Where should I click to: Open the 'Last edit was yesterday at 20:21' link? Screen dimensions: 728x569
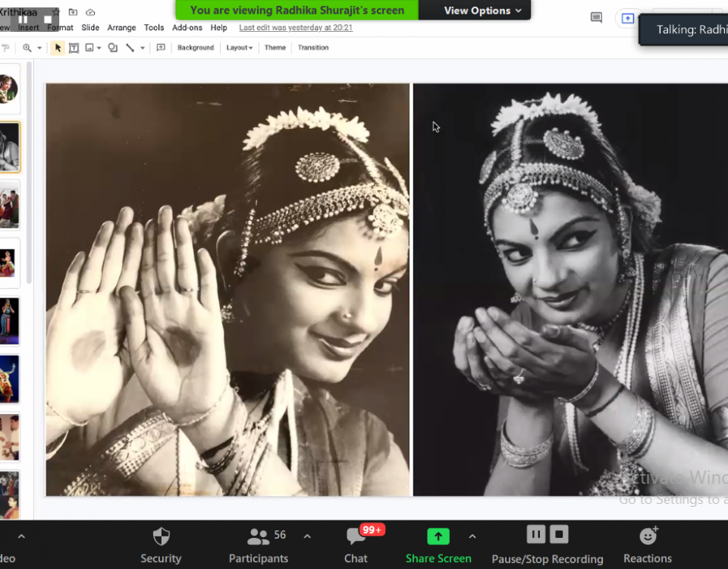[296, 28]
